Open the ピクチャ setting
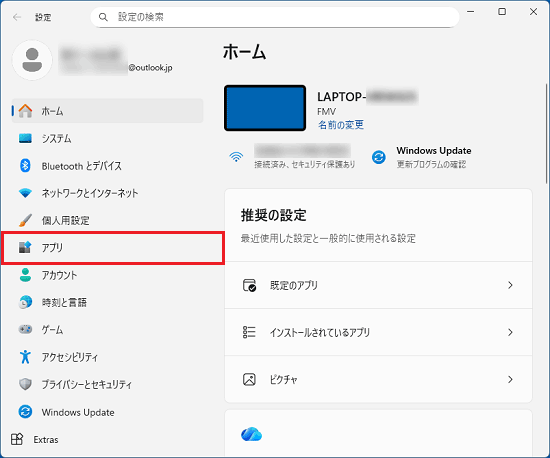550x458 pixels. click(378, 379)
